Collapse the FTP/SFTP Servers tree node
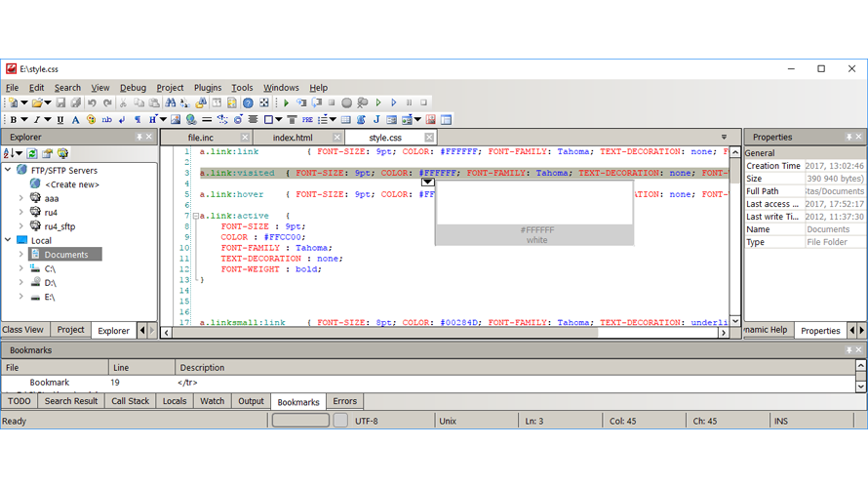Screen dimensions: 868x488 8,170
